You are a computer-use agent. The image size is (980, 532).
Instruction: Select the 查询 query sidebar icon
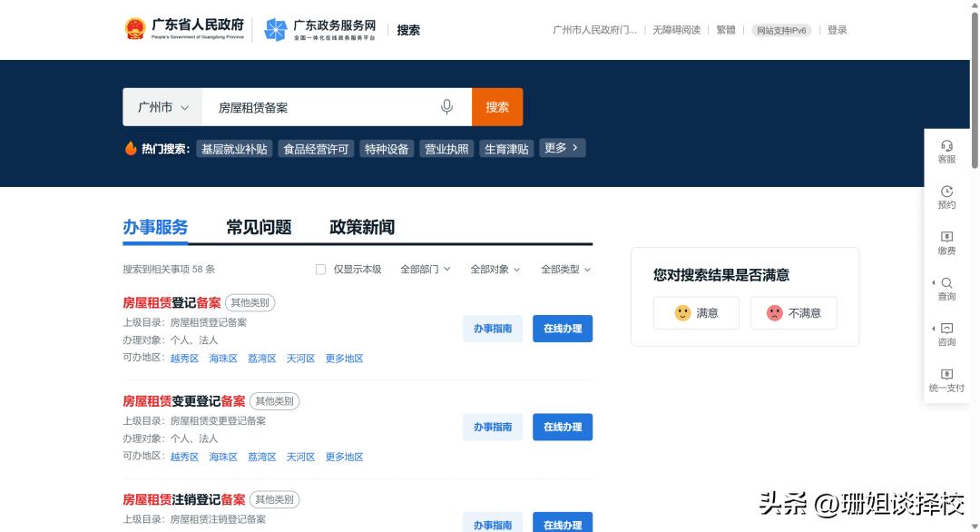point(946,289)
